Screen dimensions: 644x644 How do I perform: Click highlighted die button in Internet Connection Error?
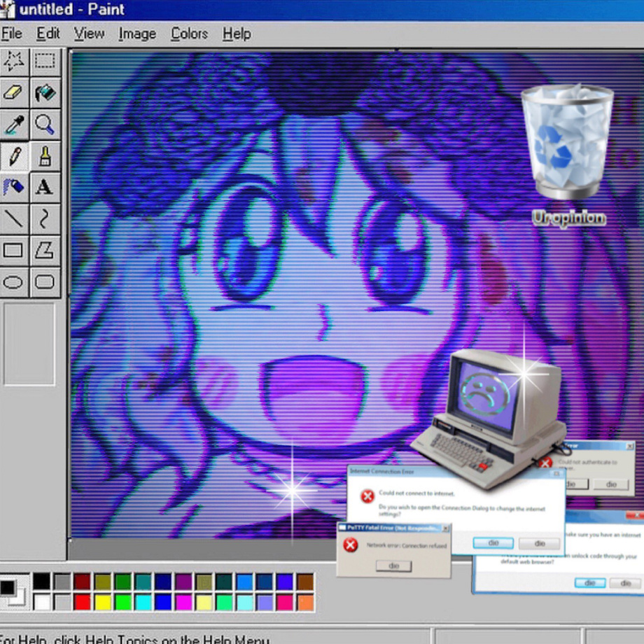[493, 543]
